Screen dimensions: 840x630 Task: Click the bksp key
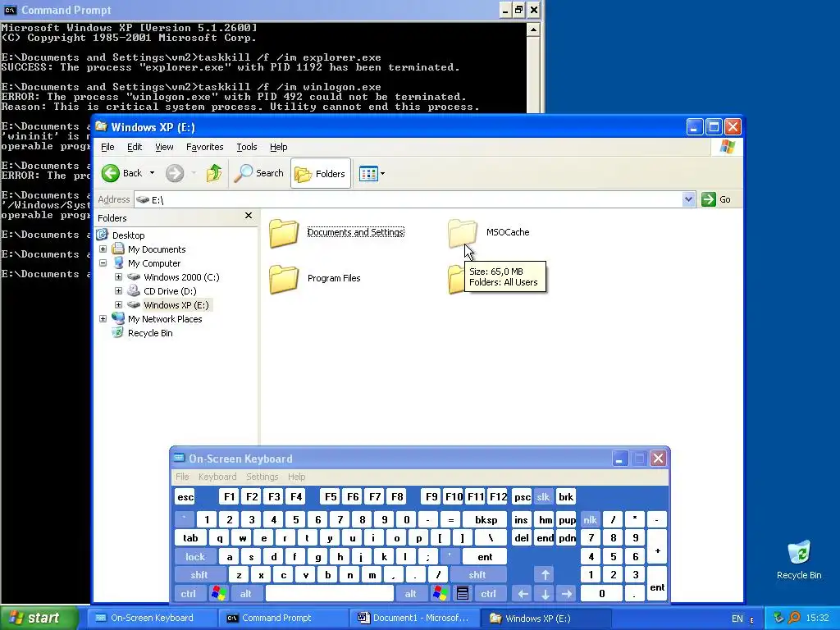486,519
